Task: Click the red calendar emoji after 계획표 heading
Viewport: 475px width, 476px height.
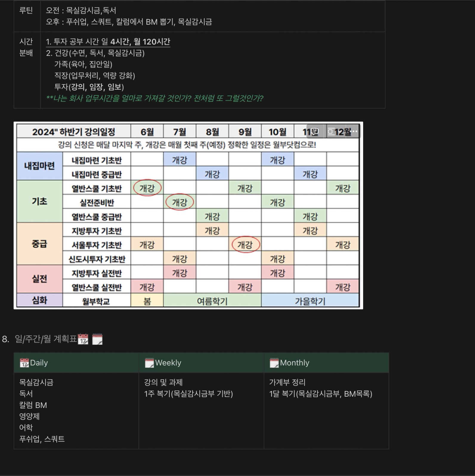Action: 83,339
